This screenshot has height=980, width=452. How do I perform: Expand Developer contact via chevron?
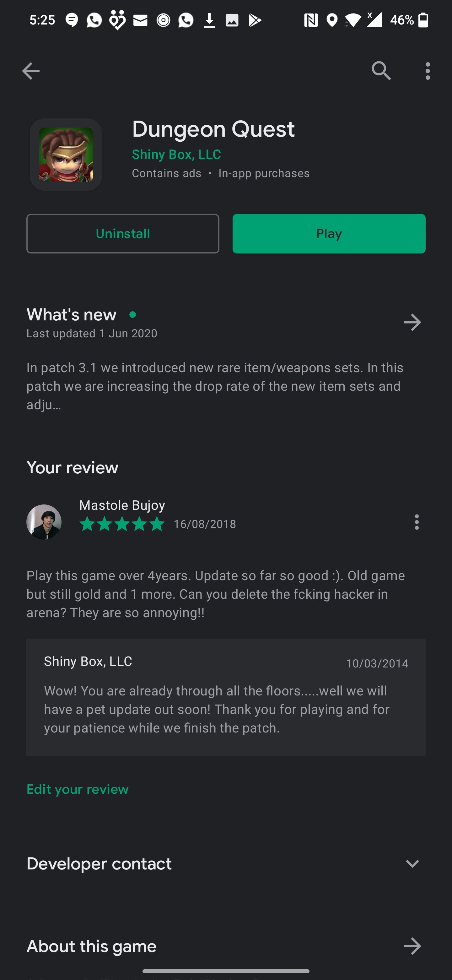point(412,863)
